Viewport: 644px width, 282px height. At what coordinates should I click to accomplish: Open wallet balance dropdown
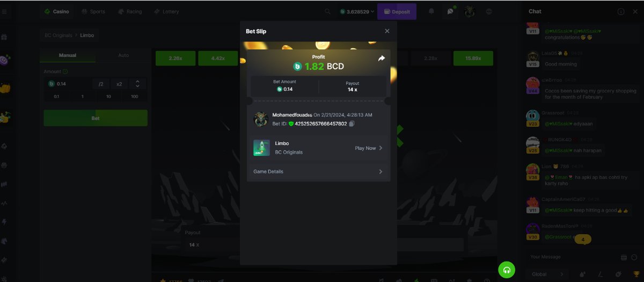click(x=356, y=11)
